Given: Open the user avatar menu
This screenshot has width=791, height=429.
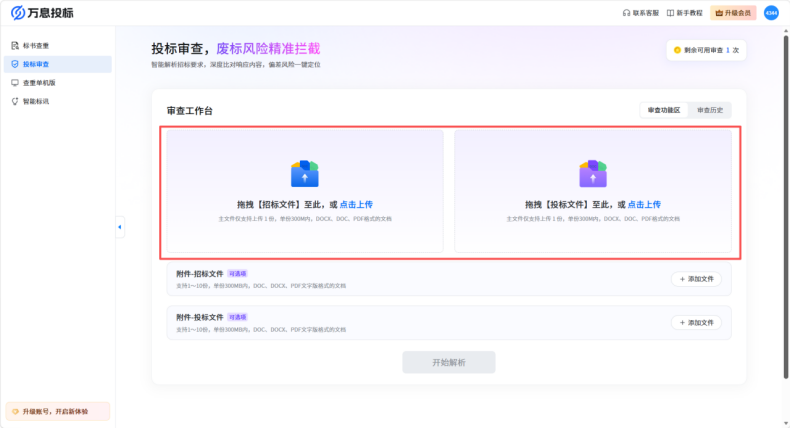Looking at the screenshot, I should coord(771,13).
